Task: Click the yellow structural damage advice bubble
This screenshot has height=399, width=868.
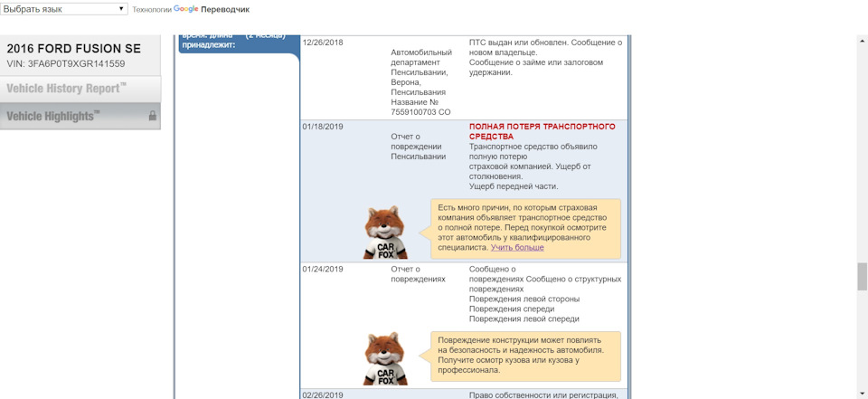Action: click(x=526, y=356)
